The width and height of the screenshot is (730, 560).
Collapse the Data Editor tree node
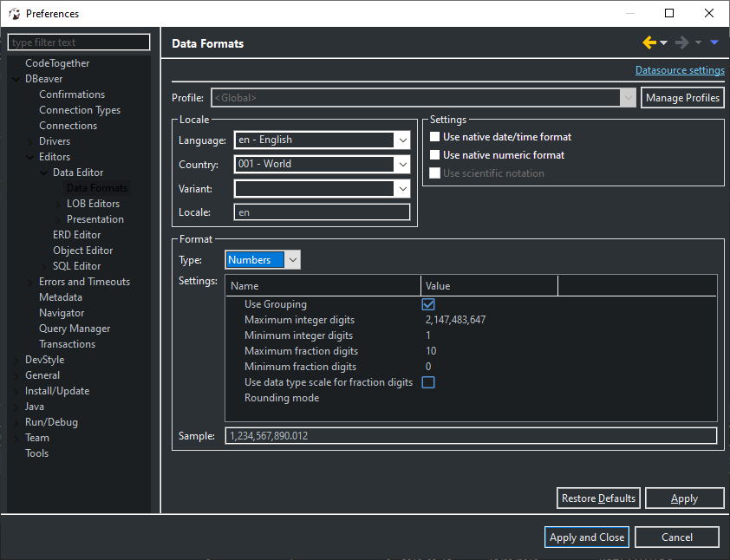[x=43, y=173]
